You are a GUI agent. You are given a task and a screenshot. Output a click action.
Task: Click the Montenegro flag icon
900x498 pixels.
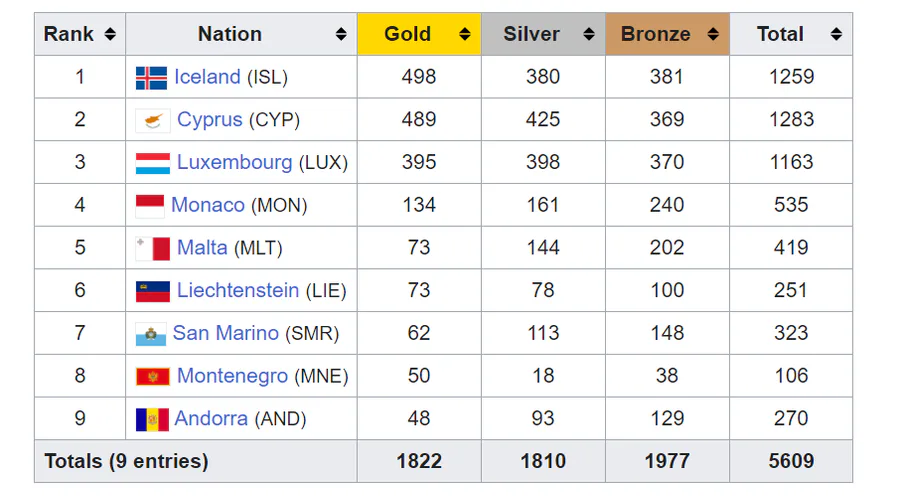pyautogui.click(x=153, y=377)
